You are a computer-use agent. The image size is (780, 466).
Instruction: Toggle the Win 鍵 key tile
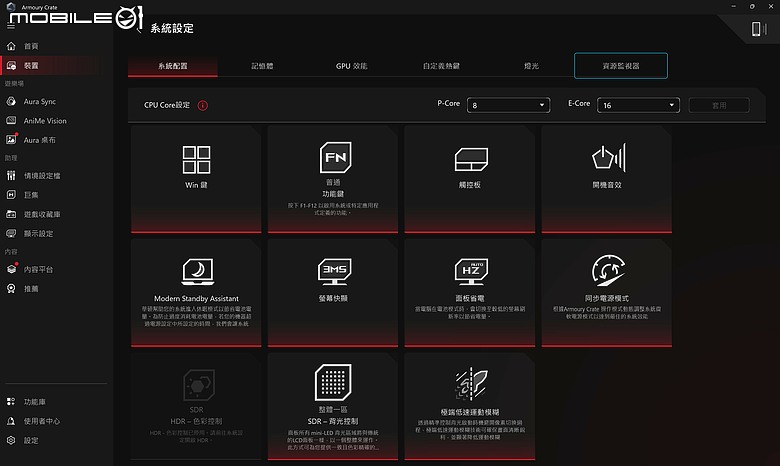[196, 179]
